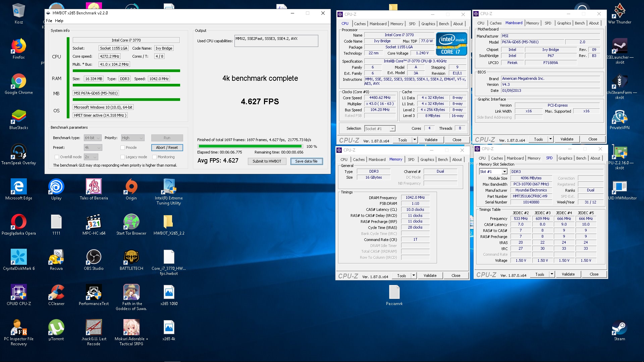The image size is (644, 362).
Task: Click the DRAM Frequency 1042.0 MHz value
Action: [415, 198]
